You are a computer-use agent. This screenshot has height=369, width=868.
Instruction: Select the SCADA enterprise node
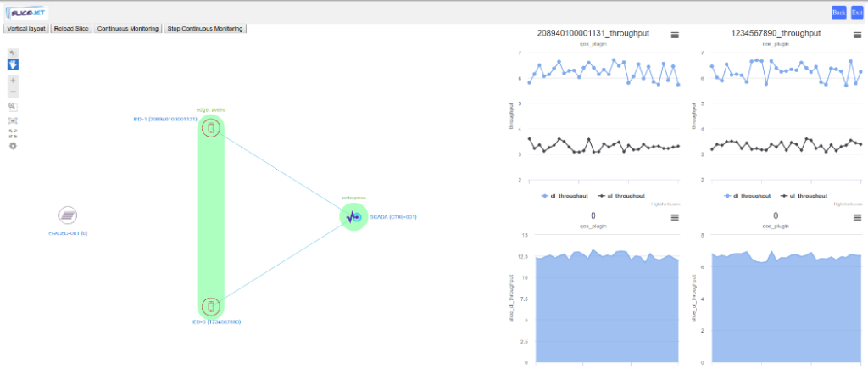(353, 217)
